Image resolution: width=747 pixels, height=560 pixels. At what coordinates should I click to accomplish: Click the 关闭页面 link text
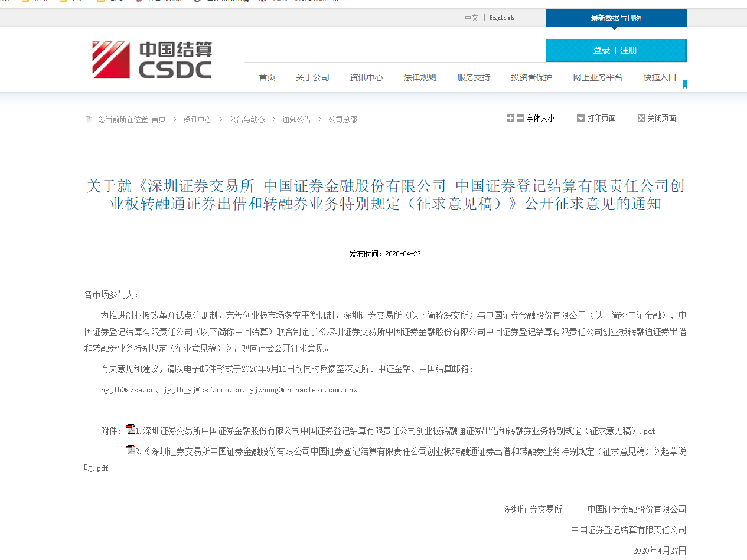661,118
